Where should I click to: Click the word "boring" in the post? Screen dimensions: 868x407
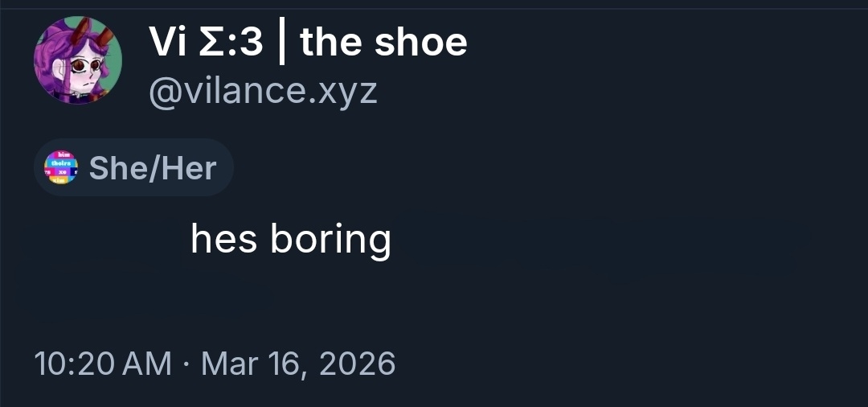click(330, 239)
